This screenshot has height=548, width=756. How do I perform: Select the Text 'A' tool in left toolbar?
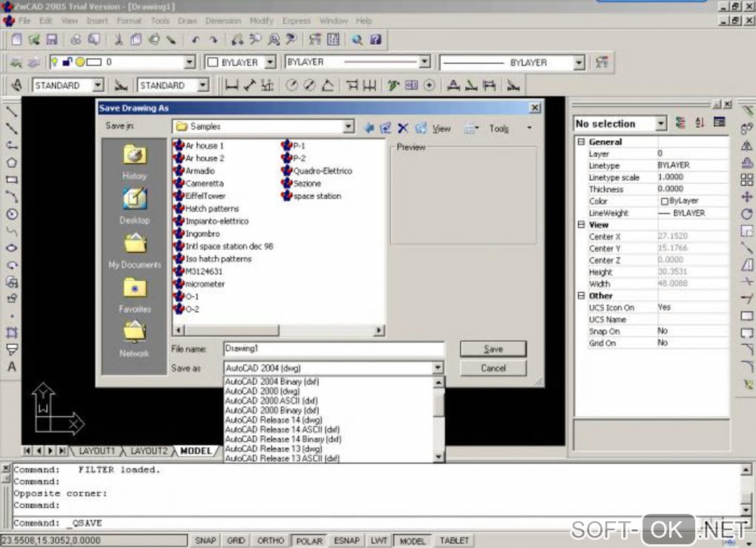[x=12, y=367]
